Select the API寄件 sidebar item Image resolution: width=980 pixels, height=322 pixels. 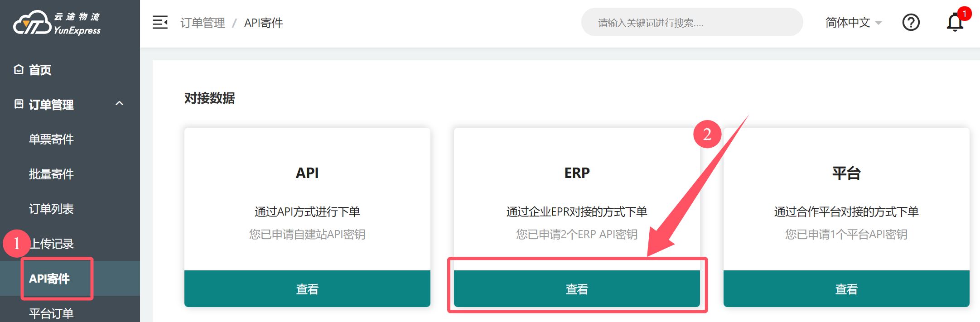(x=49, y=279)
